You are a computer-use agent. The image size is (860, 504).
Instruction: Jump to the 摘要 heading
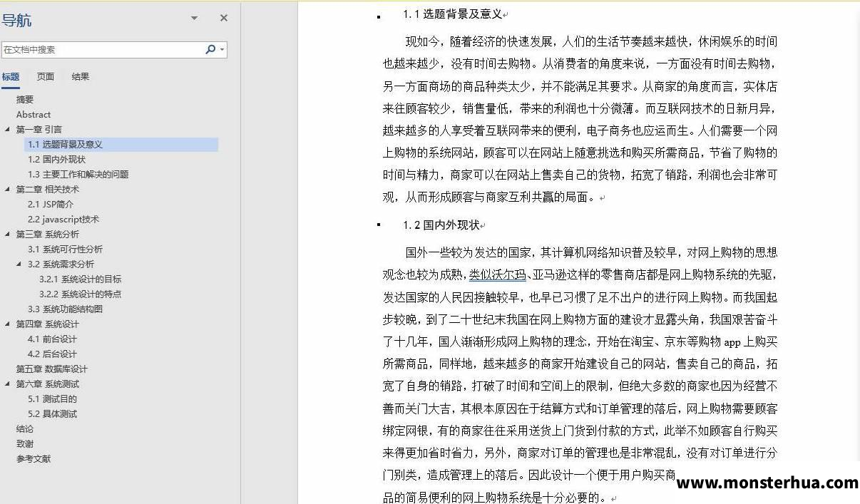coord(25,100)
